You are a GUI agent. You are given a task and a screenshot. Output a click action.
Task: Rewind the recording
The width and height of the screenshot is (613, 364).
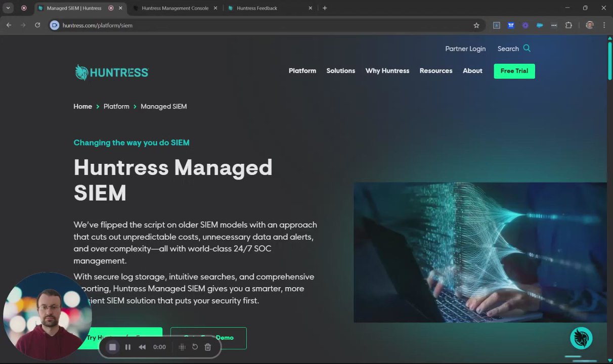pos(142,347)
